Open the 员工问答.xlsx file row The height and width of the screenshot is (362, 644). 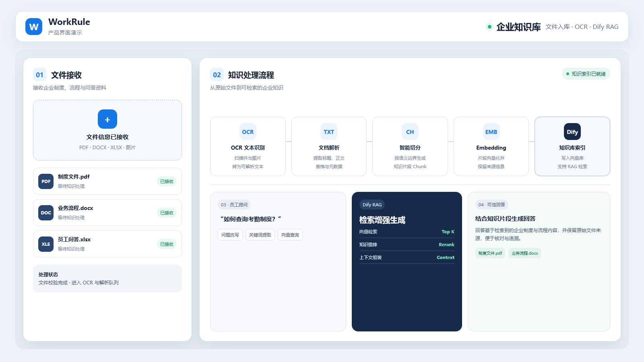coord(107,244)
